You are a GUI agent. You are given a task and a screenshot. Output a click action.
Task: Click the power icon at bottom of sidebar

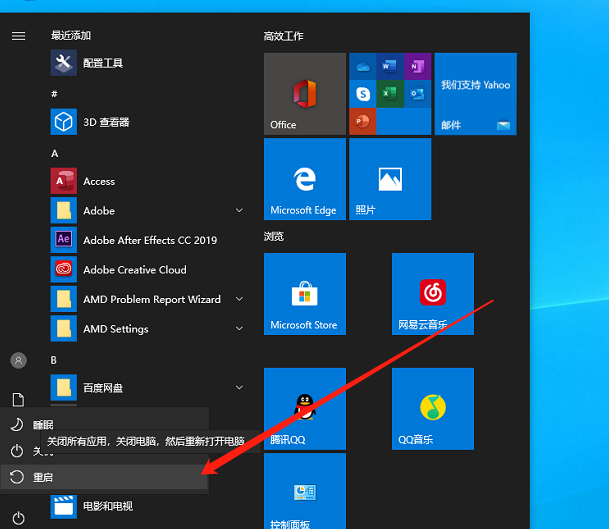[x=18, y=518]
